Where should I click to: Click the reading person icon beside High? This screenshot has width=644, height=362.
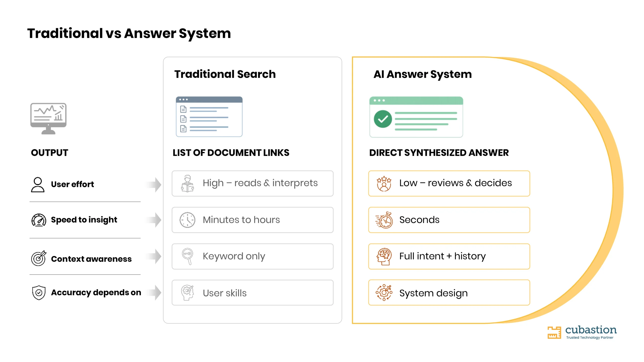187,184
